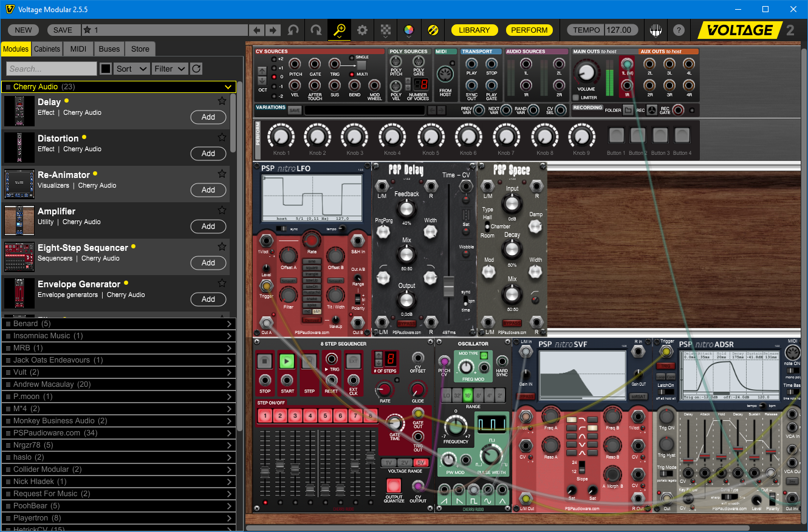Select oscillator 16' range
This screenshot has height=532, width=808.
point(468,395)
